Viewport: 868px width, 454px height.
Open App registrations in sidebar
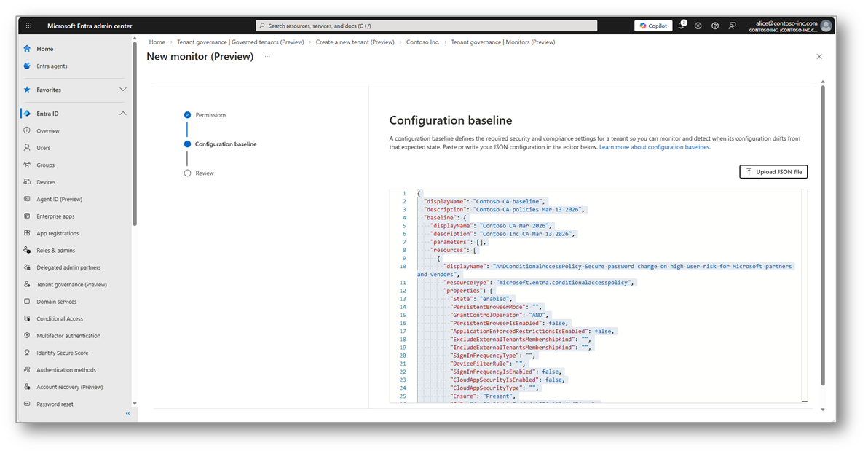coord(58,233)
